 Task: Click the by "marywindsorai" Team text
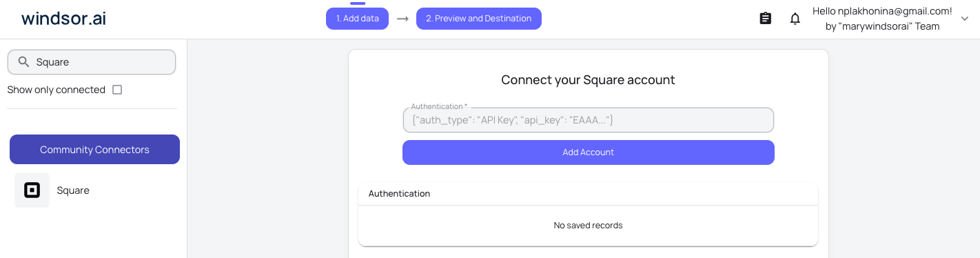(x=882, y=27)
